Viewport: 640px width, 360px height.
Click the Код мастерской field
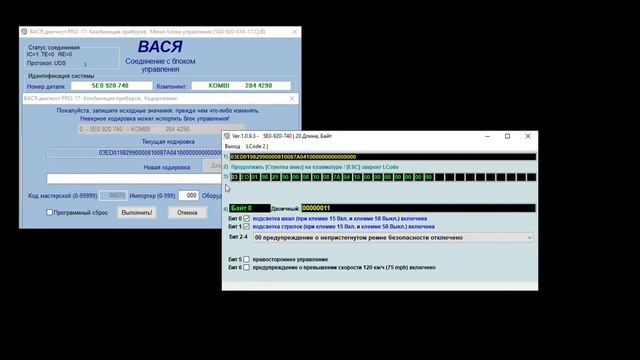113,196
